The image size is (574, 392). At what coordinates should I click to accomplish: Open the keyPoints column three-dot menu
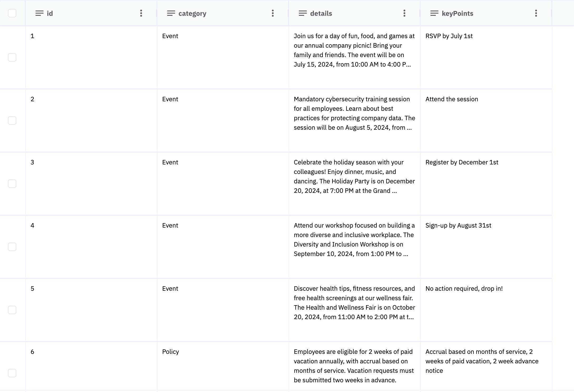pyautogui.click(x=536, y=13)
